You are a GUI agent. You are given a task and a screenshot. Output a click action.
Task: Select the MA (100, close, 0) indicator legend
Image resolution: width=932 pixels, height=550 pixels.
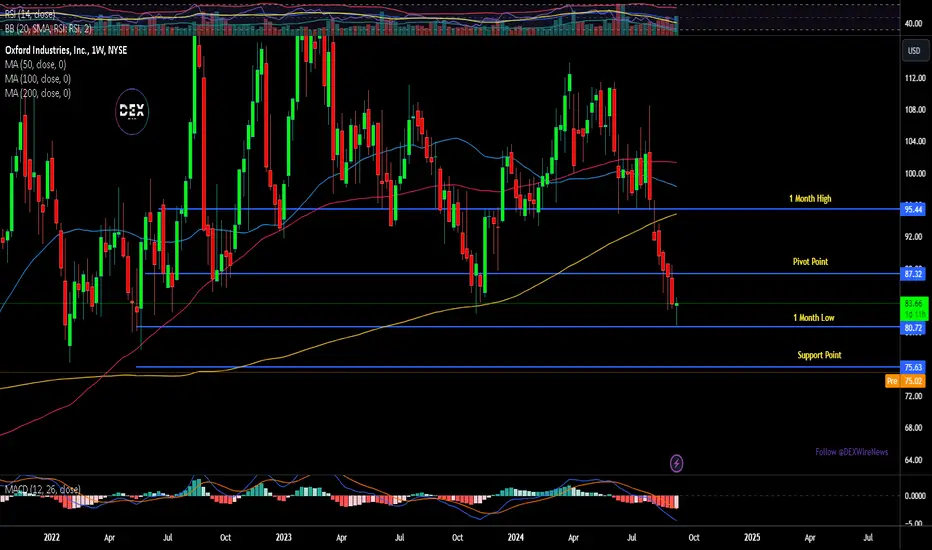(38, 78)
